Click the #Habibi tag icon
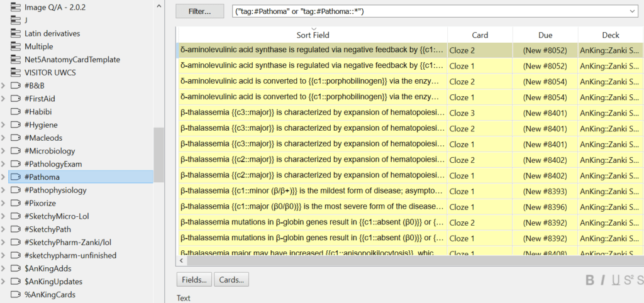This screenshot has width=644, height=303. (15, 112)
